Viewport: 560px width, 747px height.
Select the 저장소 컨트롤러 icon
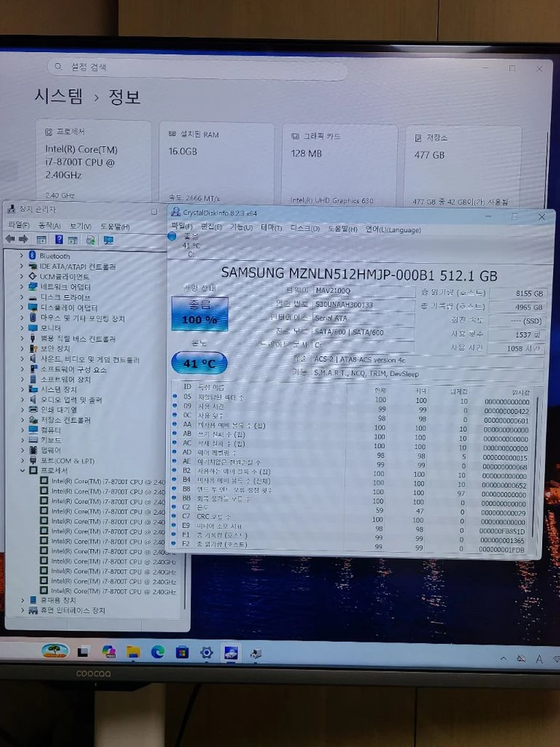(33, 420)
